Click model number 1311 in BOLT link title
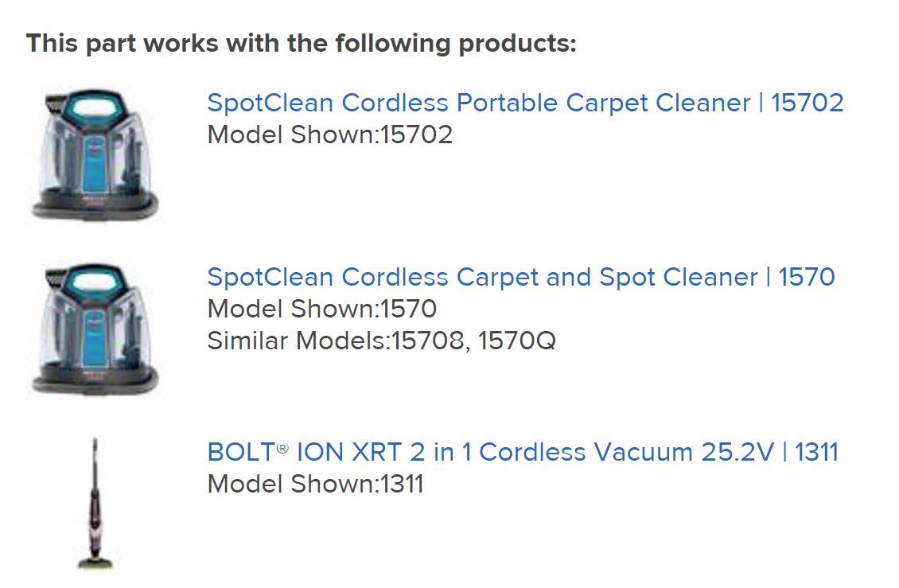This screenshot has height=588, width=899. (x=817, y=452)
